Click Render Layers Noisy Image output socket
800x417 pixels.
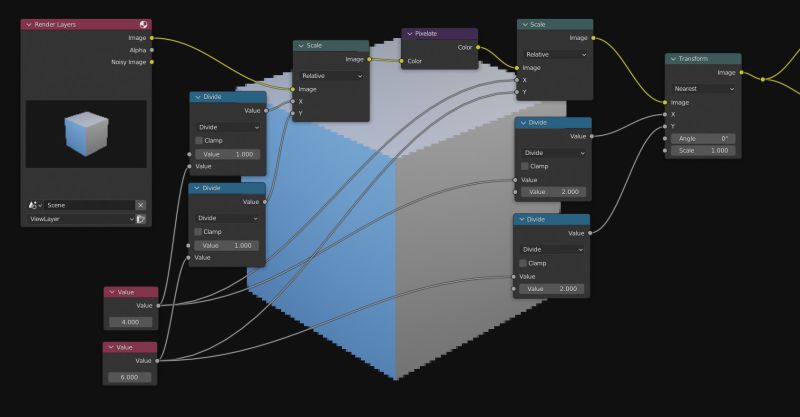(152, 62)
